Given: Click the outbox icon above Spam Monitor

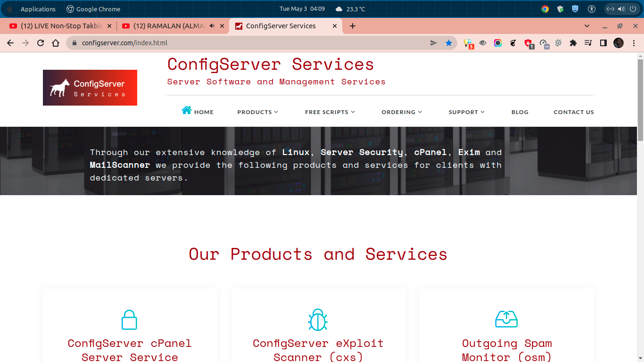Looking at the screenshot, I should pyautogui.click(x=506, y=319).
